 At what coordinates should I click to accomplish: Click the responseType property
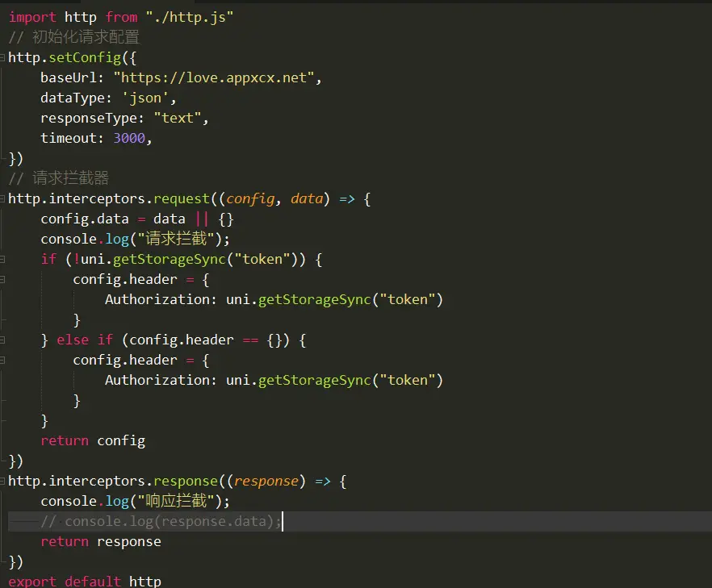pos(89,118)
